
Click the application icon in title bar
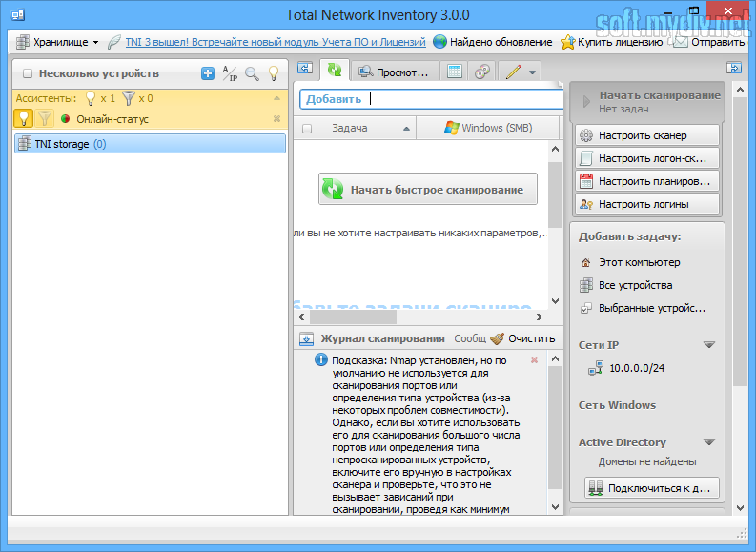[x=18, y=15]
